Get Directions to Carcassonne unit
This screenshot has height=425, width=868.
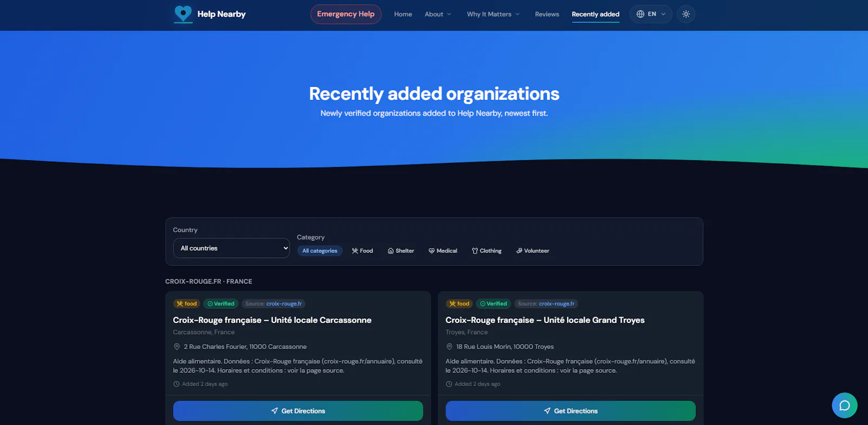[x=298, y=411]
